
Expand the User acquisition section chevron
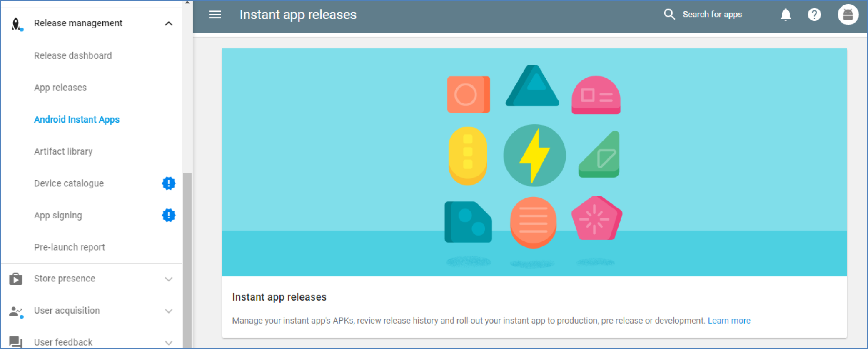coord(168,311)
